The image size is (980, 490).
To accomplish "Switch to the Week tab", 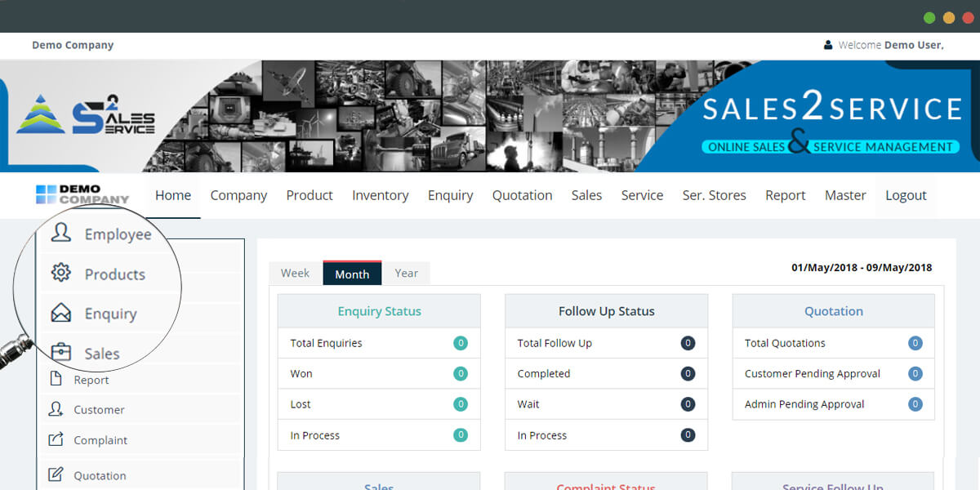I will tap(294, 273).
